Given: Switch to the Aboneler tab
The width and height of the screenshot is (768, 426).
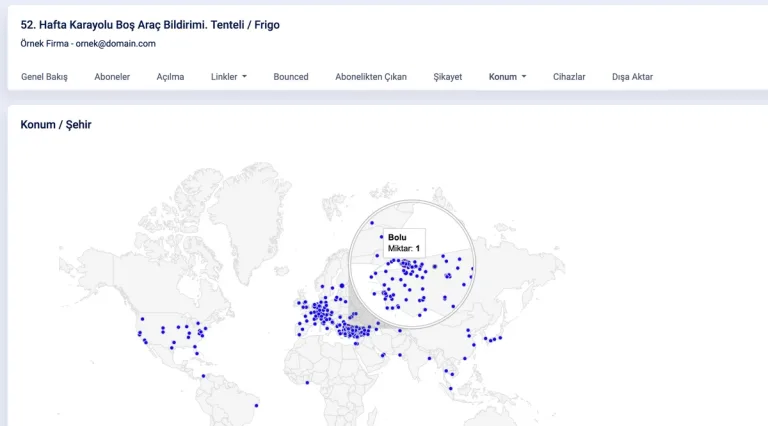Looking at the screenshot, I should (x=112, y=77).
